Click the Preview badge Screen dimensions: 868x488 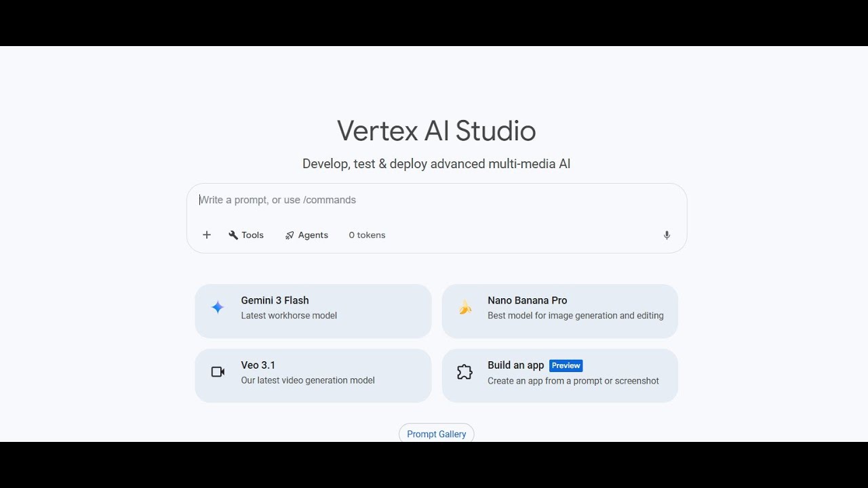(x=566, y=365)
